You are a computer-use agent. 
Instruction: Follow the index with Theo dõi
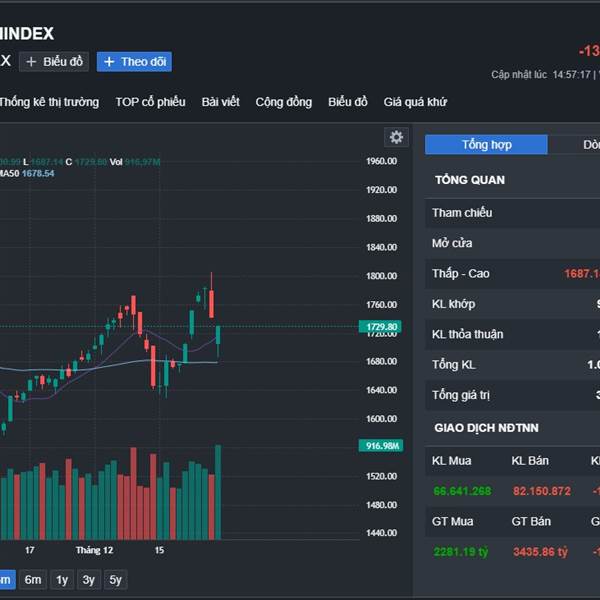coord(134,62)
